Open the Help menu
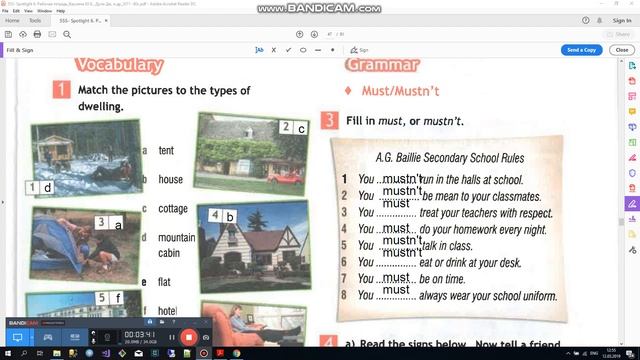Screen dimensions: 640x360 click(61, 11)
